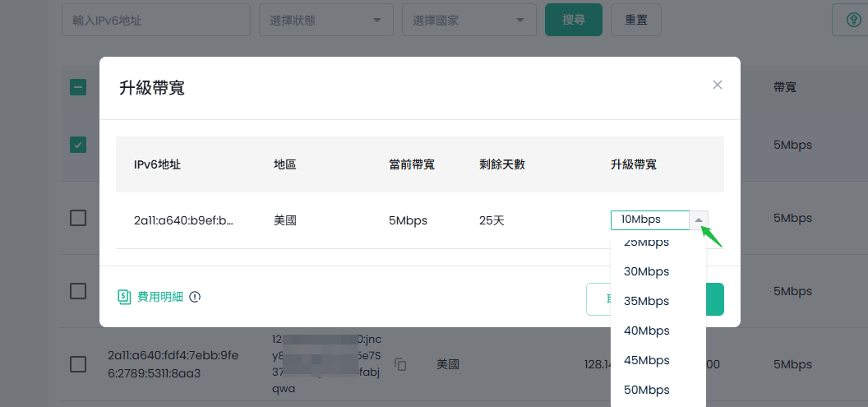Choose 35Mbps from the bandwidth list
The width and height of the screenshot is (868, 407).
click(x=647, y=301)
